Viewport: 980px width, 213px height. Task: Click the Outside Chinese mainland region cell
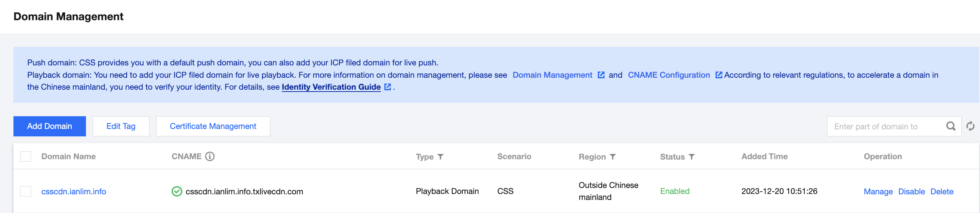click(x=608, y=191)
